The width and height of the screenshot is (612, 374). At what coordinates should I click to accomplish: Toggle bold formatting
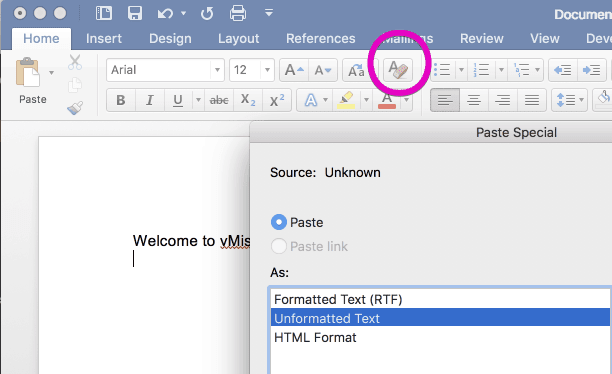(x=121, y=100)
